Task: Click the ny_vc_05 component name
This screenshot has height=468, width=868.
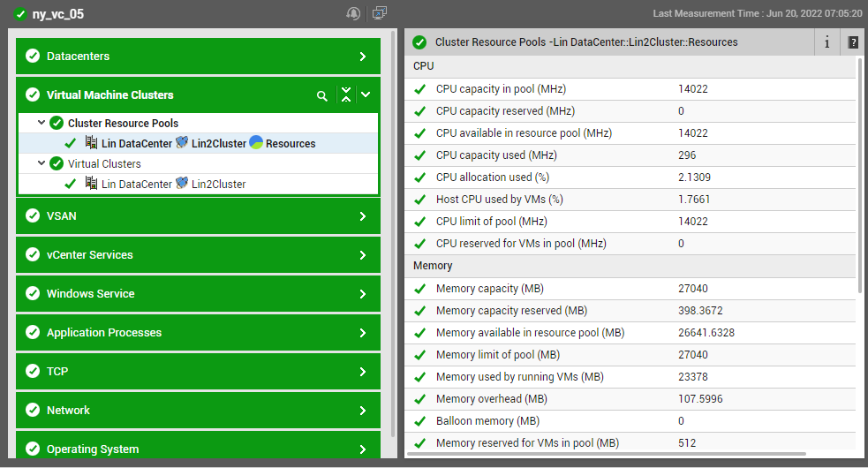Action: tap(58, 14)
